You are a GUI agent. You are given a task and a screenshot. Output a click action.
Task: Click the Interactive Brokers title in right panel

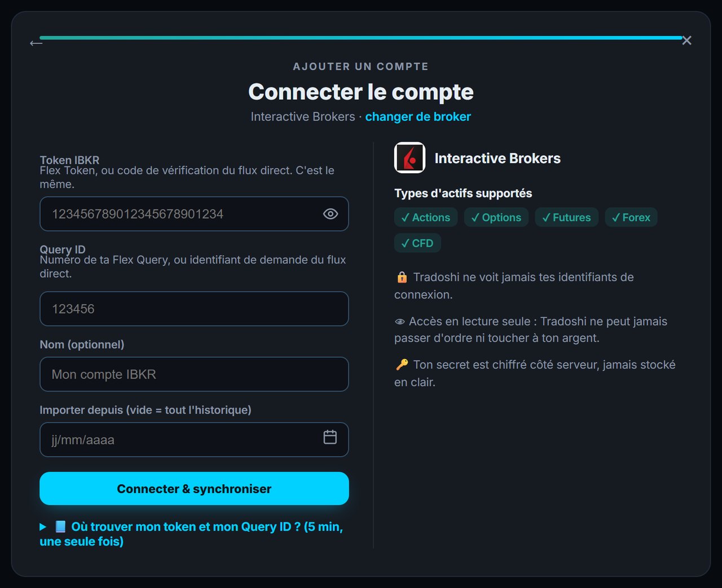[x=498, y=159]
